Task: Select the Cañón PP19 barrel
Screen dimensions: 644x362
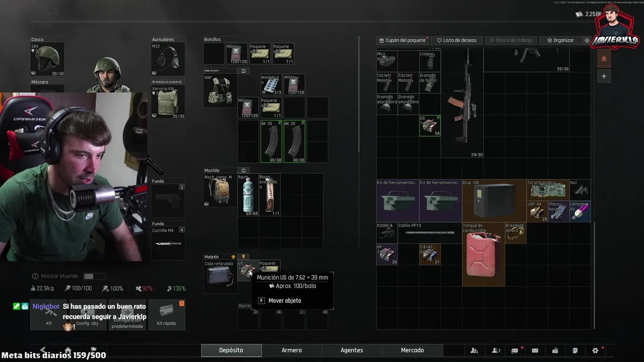Action: [430, 233]
